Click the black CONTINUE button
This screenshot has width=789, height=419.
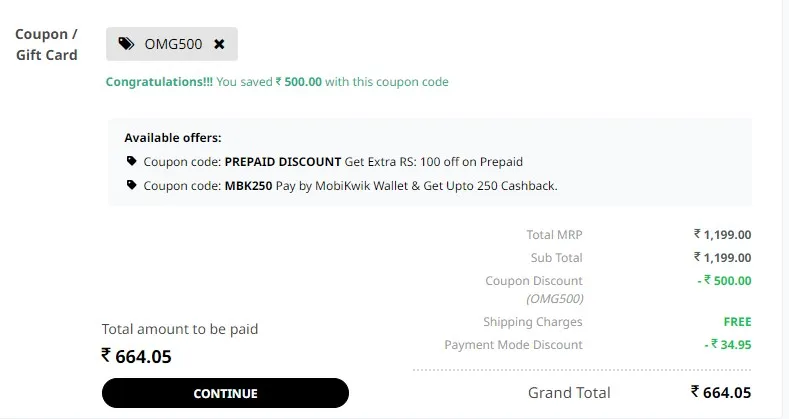[225, 393]
